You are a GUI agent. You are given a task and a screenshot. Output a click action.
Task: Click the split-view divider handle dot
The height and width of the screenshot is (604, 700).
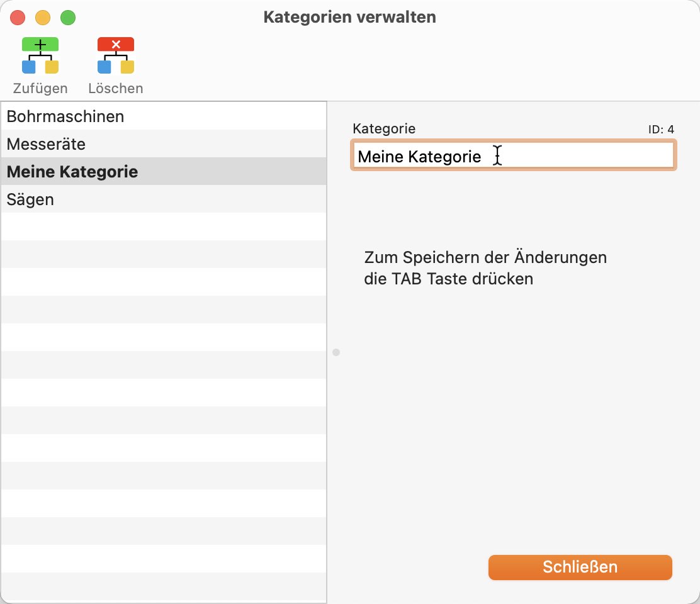coord(336,352)
